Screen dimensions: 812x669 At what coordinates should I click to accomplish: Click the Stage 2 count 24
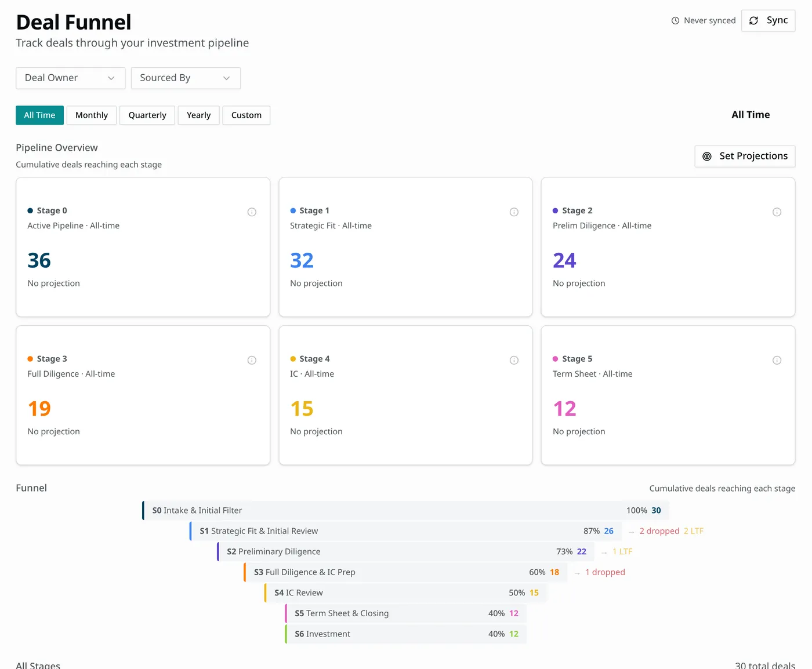click(x=564, y=261)
